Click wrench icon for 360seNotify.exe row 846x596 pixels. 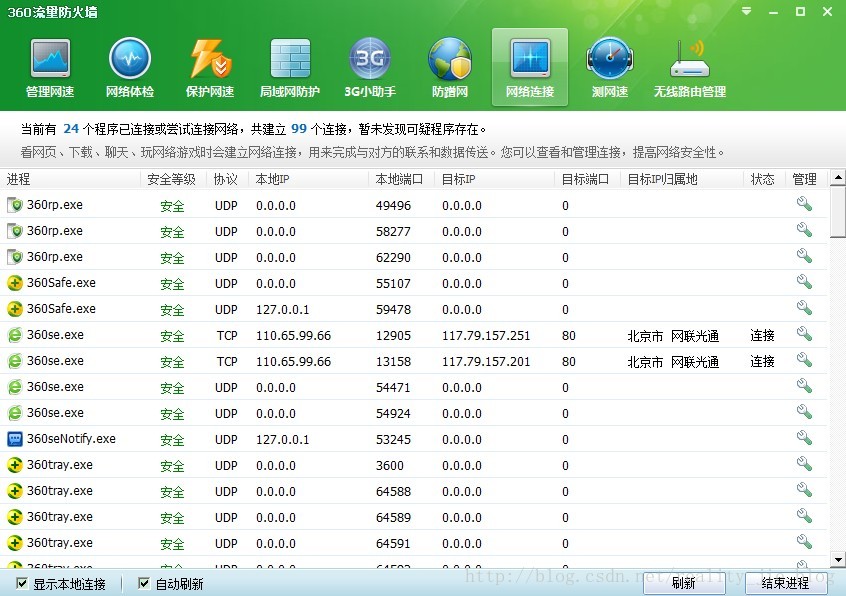point(804,437)
